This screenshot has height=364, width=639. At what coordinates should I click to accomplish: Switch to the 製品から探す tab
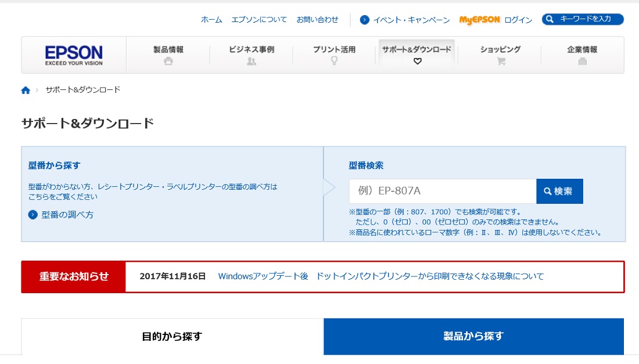tap(473, 336)
